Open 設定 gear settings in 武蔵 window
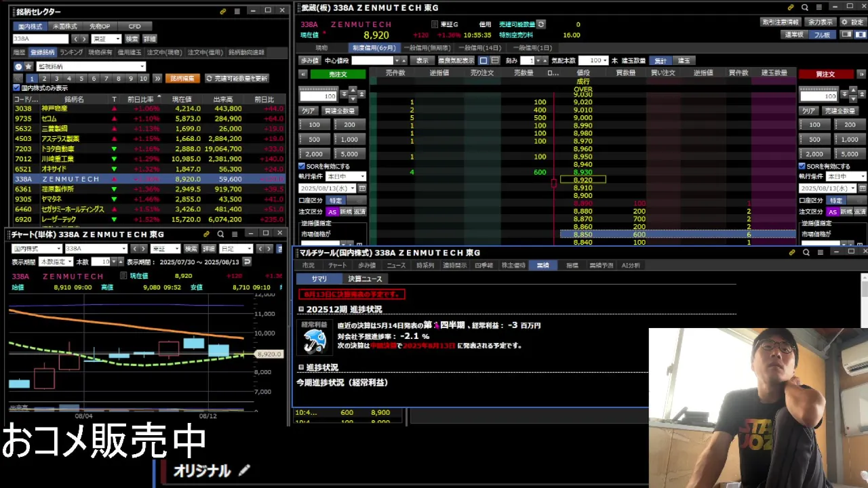This screenshot has width=868, height=488. [x=852, y=22]
